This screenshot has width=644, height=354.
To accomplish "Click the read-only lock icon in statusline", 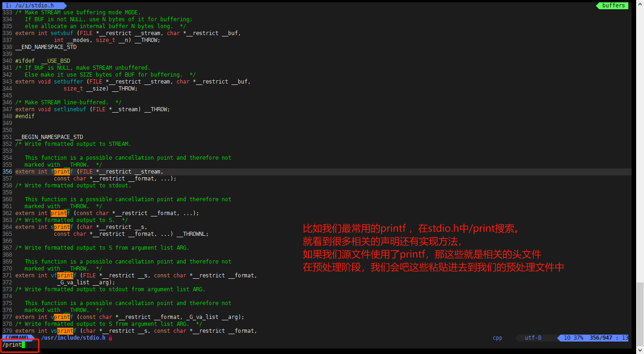I will click(110, 338).
